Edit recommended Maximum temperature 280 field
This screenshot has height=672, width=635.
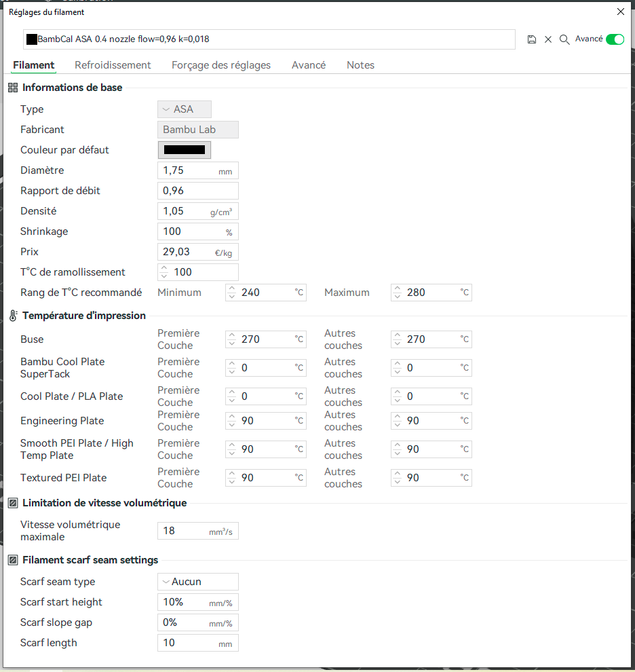click(431, 293)
